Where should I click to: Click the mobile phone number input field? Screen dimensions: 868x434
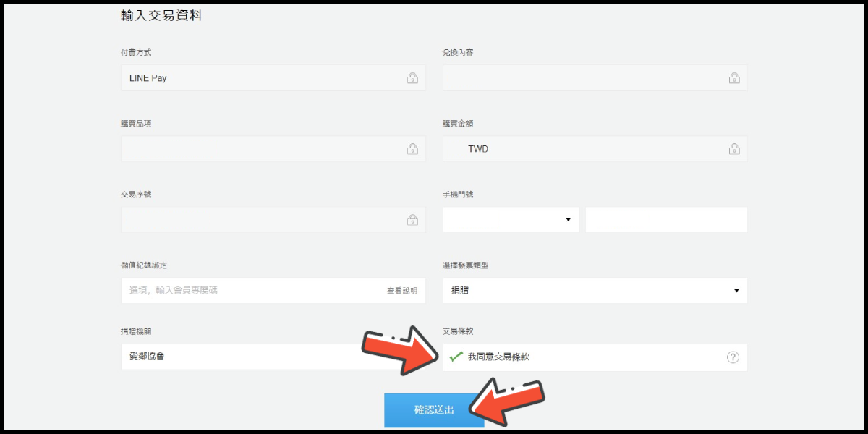(x=666, y=220)
